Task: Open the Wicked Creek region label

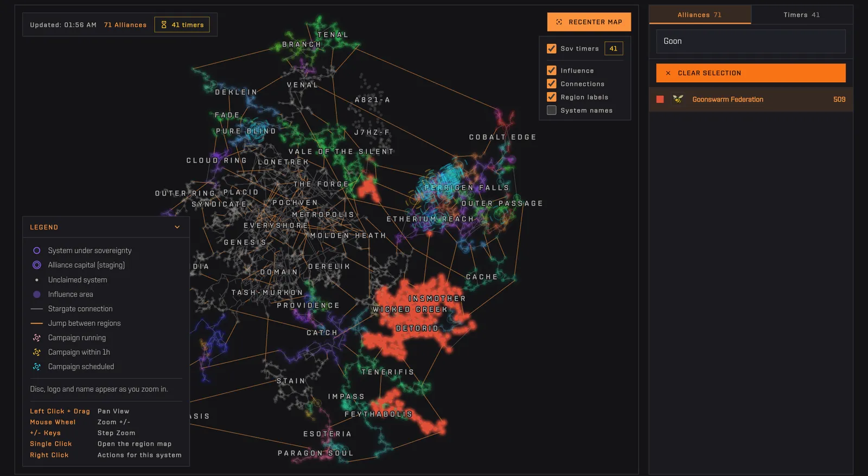Action: pyautogui.click(x=410, y=310)
